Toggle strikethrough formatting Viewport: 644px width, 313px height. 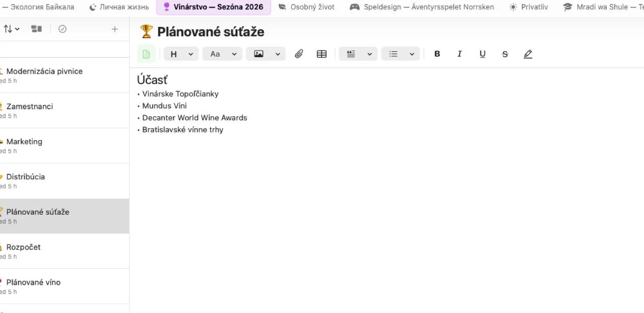(x=505, y=54)
